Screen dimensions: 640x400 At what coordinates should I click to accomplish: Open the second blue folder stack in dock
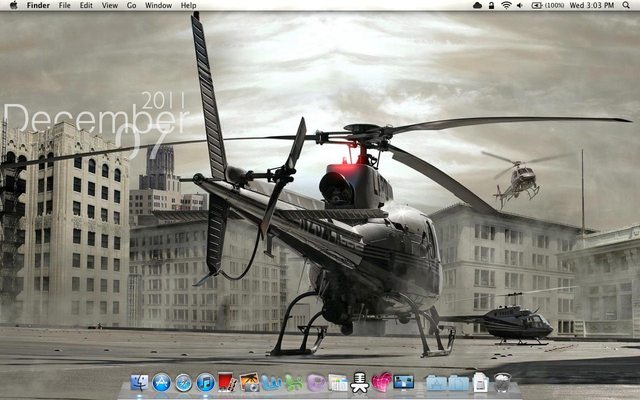(458, 383)
